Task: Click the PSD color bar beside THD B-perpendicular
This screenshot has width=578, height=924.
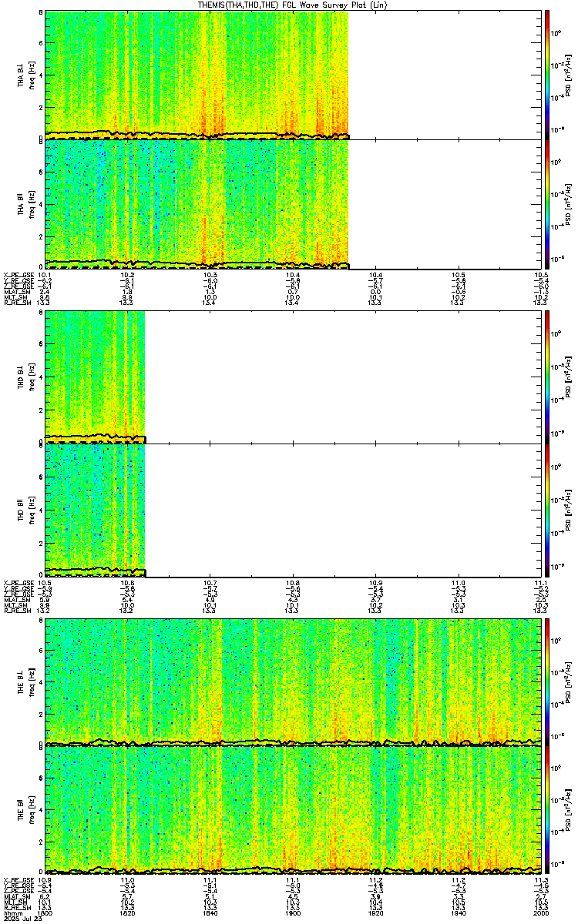Action: tap(547, 377)
